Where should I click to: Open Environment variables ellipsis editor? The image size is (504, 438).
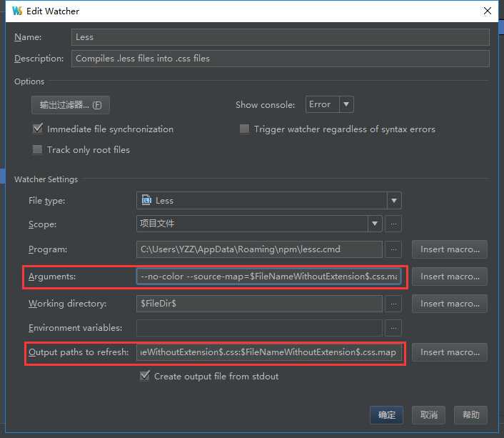[x=393, y=328]
